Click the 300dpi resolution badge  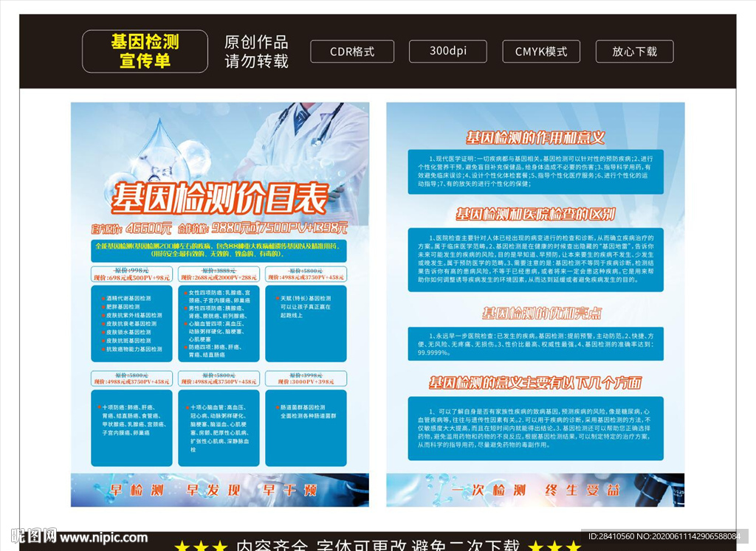click(447, 52)
